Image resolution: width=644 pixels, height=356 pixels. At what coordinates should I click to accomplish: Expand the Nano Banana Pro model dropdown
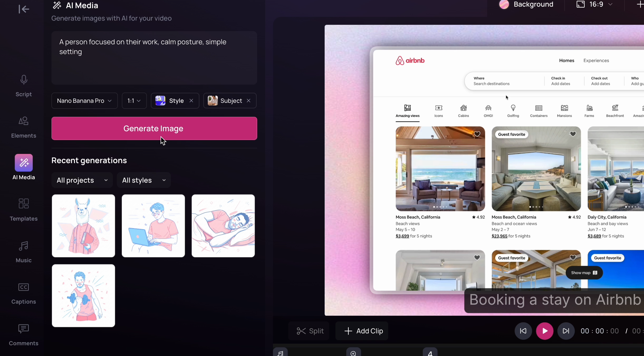click(x=84, y=101)
